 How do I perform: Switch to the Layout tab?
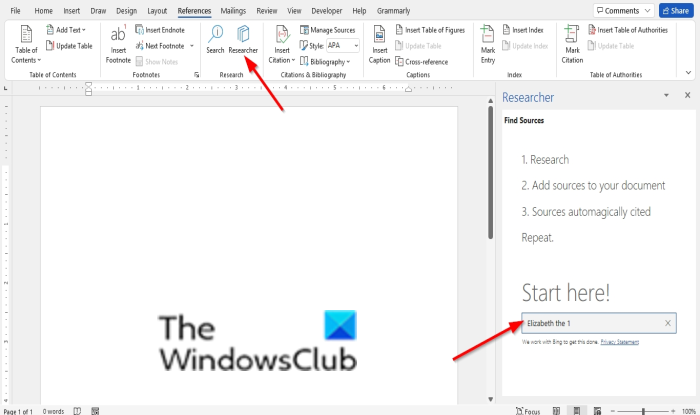click(157, 11)
